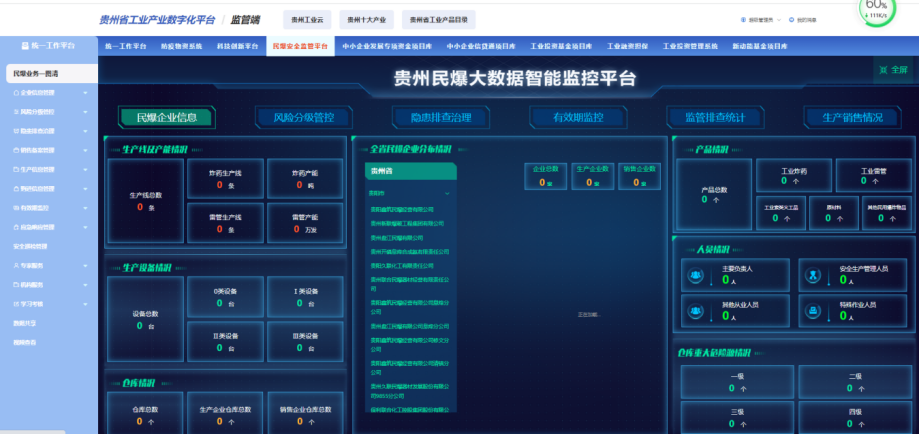
Task: Click the 主要负责人 person icon
Action: (697, 276)
